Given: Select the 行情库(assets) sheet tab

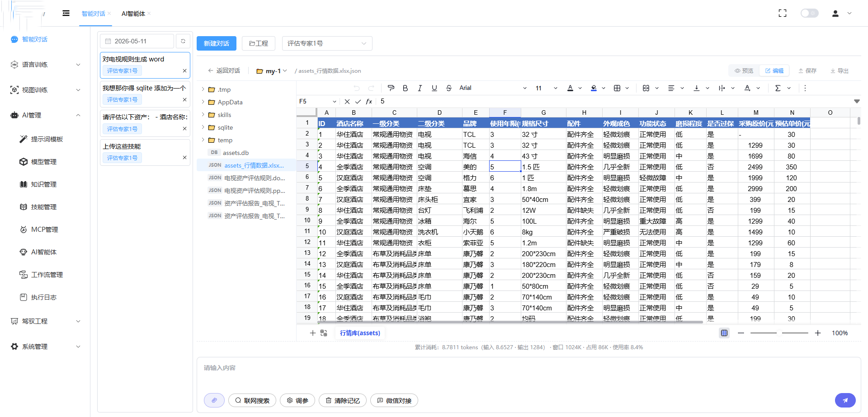Looking at the screenshot, I should coord(360,333).
